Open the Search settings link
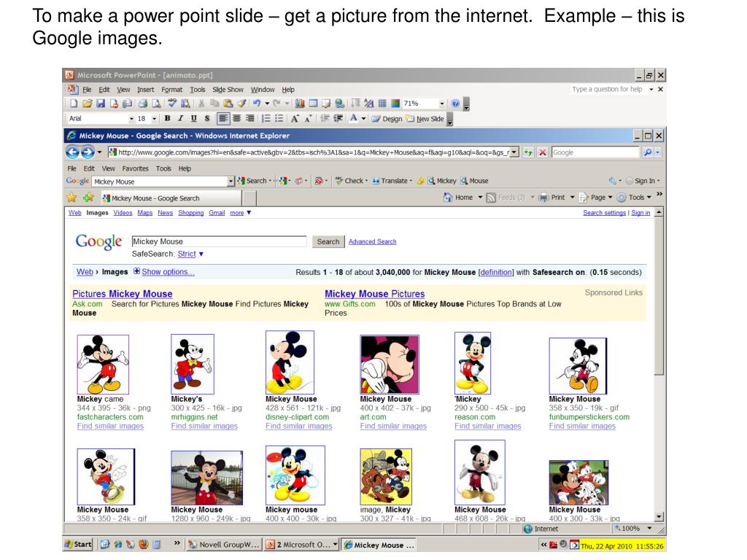This screenshot has height=560, width=747. [604, 213]
